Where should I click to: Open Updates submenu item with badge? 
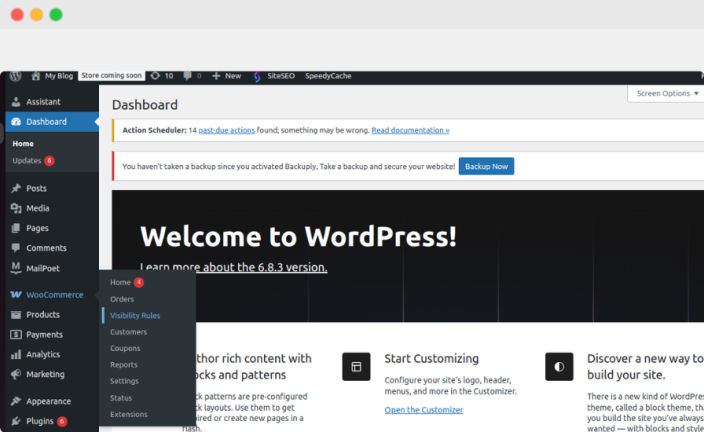pyautogui.click(x=33, y=161)
